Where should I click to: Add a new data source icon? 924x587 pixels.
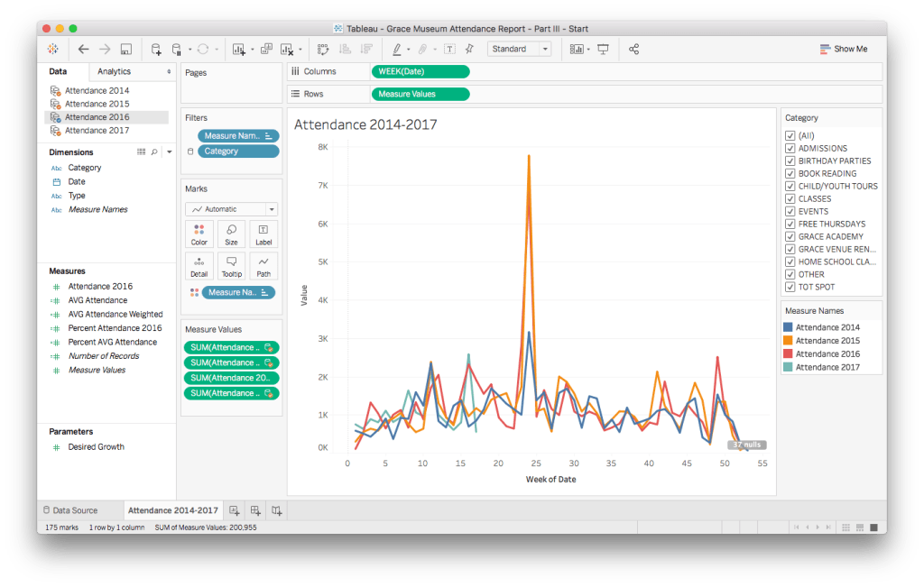click(156, 50)
